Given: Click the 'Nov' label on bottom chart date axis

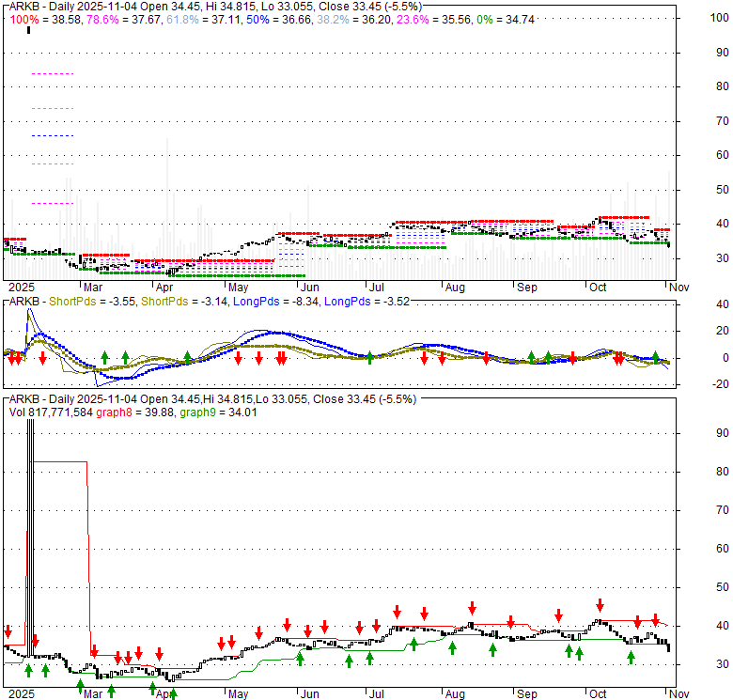Looking at the screenshot, I should (x=678, y=694).
